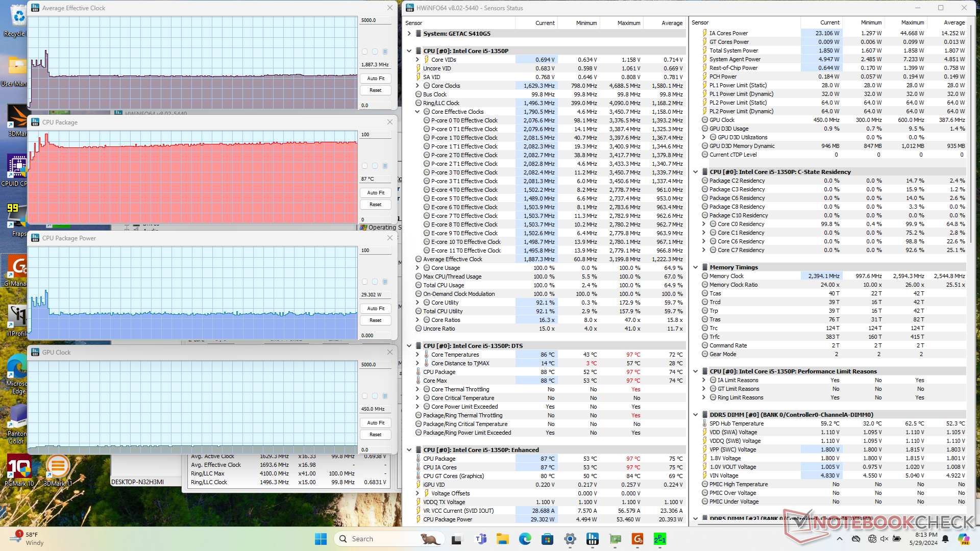
Task: Launch the Fraps desktop shortcut
Action: [17, 220]
